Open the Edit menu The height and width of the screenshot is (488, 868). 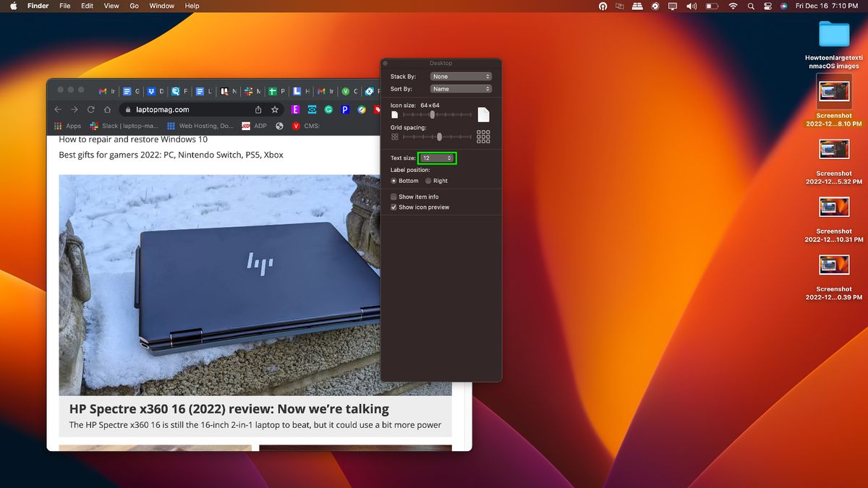click(x=87, y=6)
